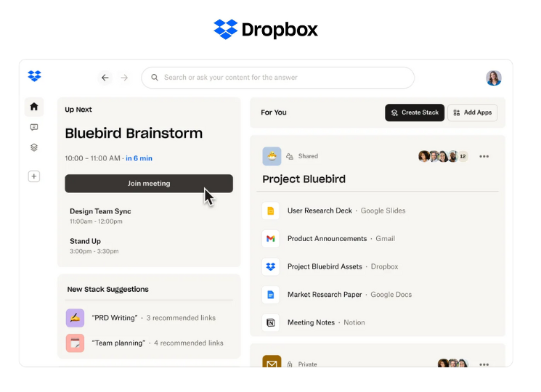Click the Shared people icon
The image size is (541, 392).
290,156
